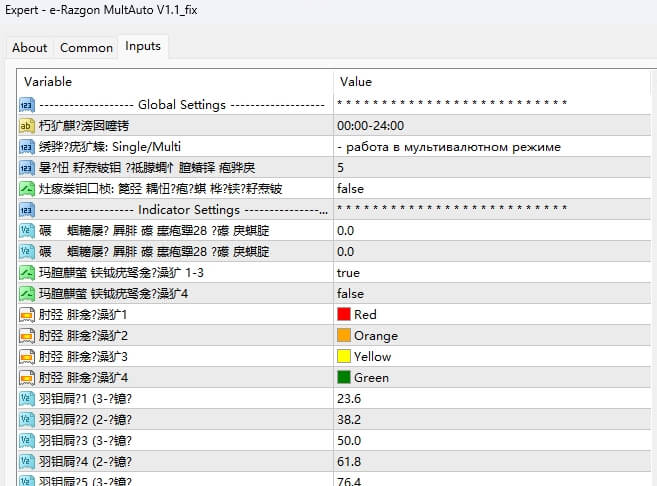Click the 23.6 value cell
Viewport: 657px width, 486px height.
click(x=492, y=398)
